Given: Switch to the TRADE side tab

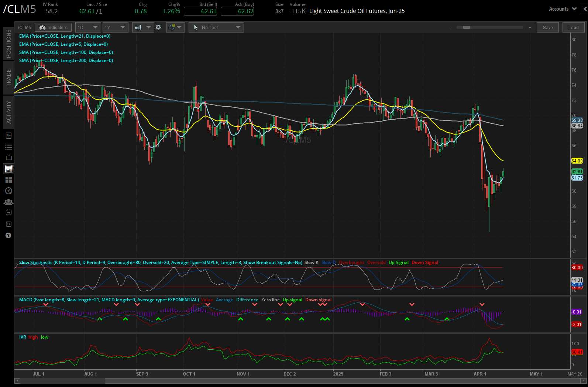Looking at the screenshot, I should 8,78.
